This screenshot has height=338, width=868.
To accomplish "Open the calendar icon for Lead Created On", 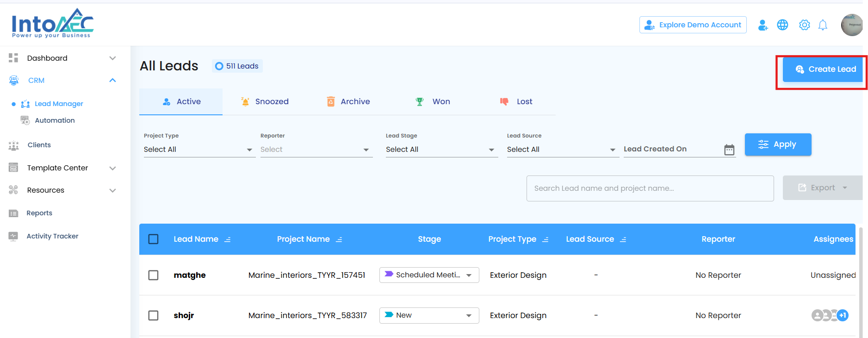I will coord(729,150).
